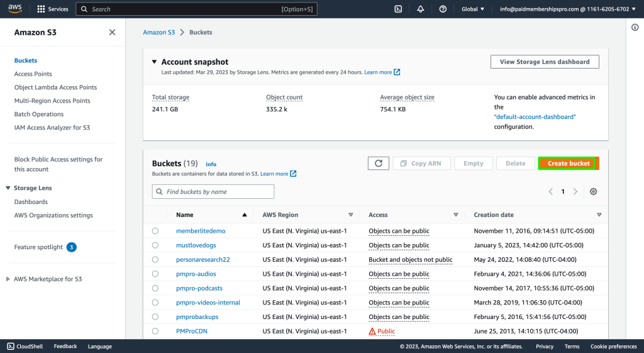Image resolution: width=644 pixels, height=353 pixels.
Task: Open the default-account-dashboard link
Action: (x=535, y=116)
